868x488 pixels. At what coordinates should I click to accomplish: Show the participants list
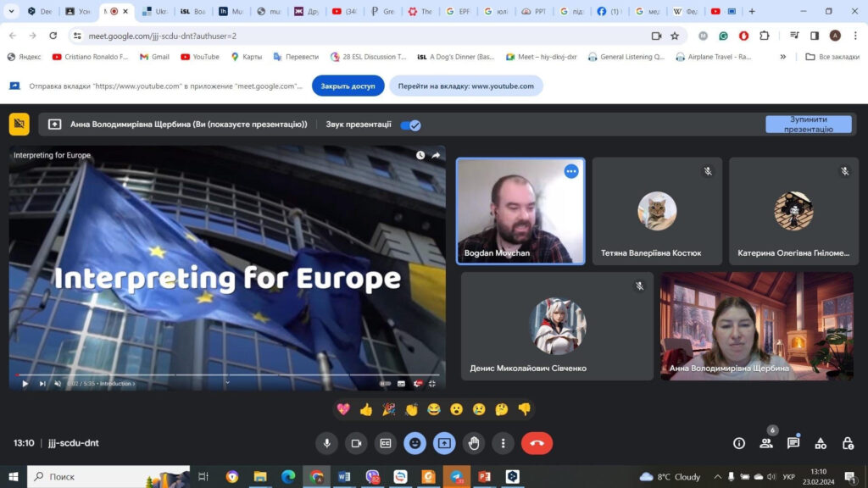click(766, 443)
